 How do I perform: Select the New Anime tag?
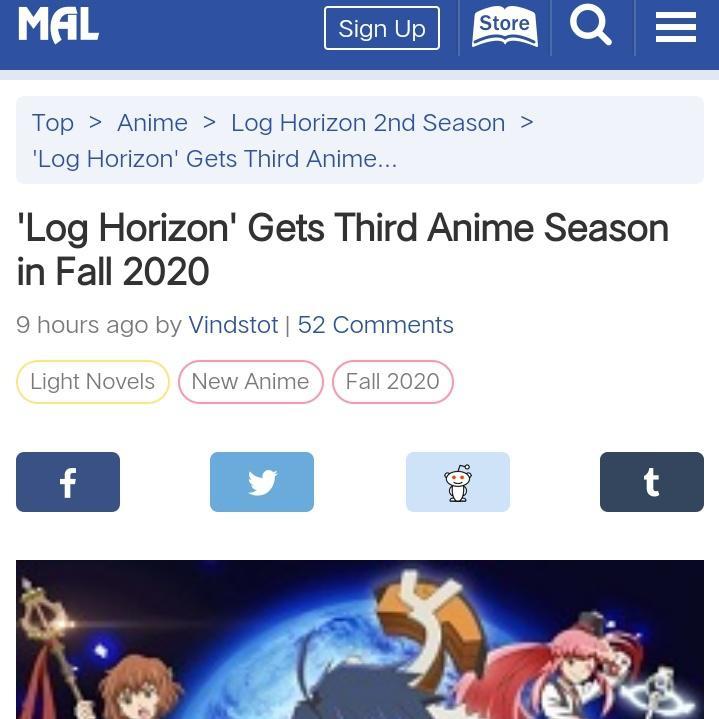pos(250,382)
